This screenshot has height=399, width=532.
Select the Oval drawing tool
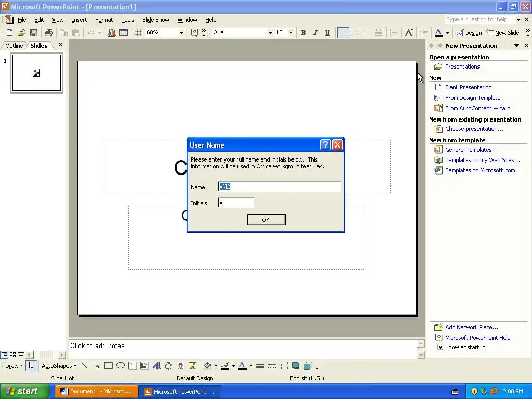point(121,366)
